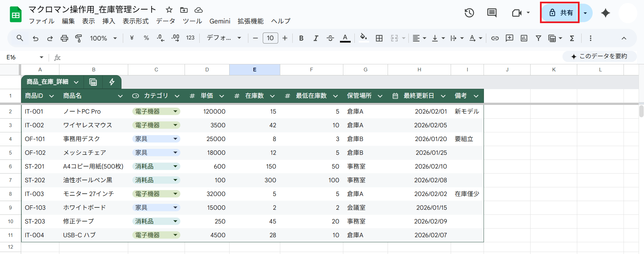Open version history clock icon
644x254 pixels.
[469, 13]
